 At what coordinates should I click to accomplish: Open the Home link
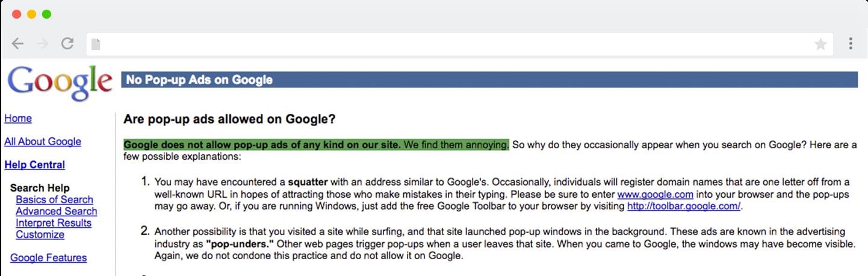[18, 119]
